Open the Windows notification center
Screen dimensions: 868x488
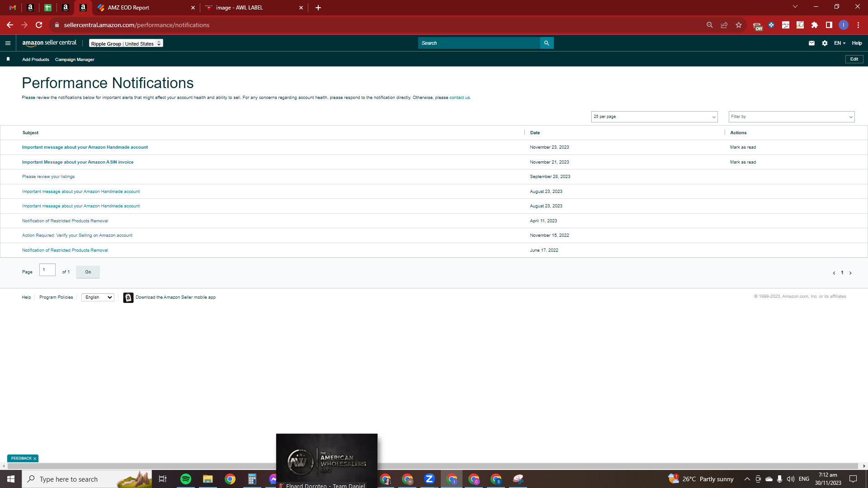853,479
